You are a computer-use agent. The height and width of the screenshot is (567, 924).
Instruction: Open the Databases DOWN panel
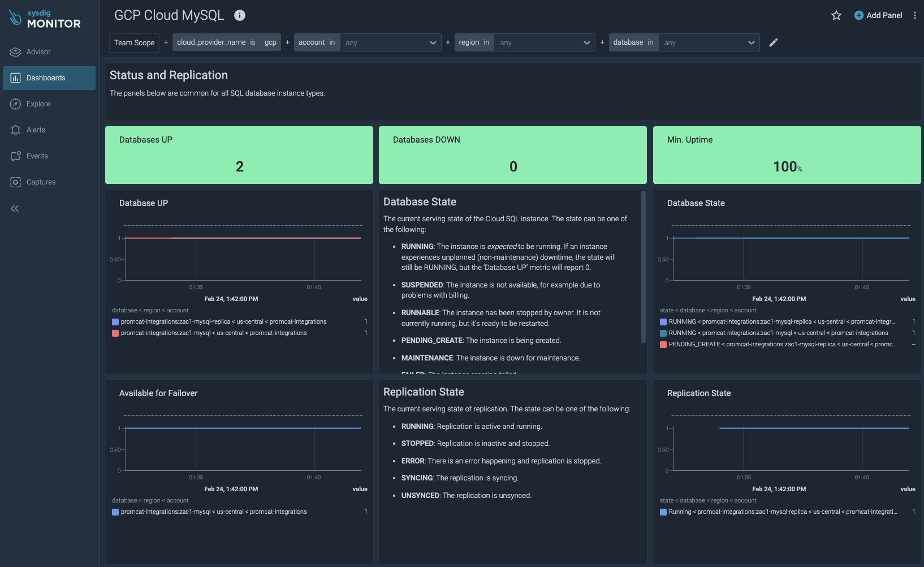[513, 155]
